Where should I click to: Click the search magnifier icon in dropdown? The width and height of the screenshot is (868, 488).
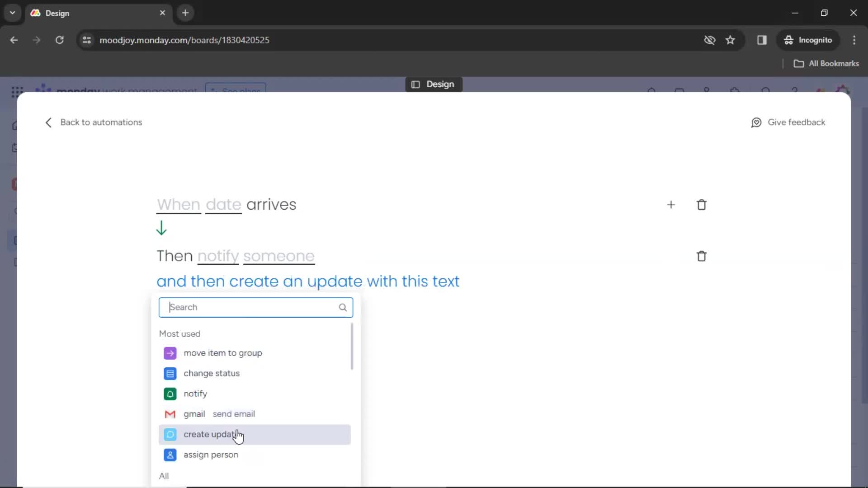click(344, 307)
